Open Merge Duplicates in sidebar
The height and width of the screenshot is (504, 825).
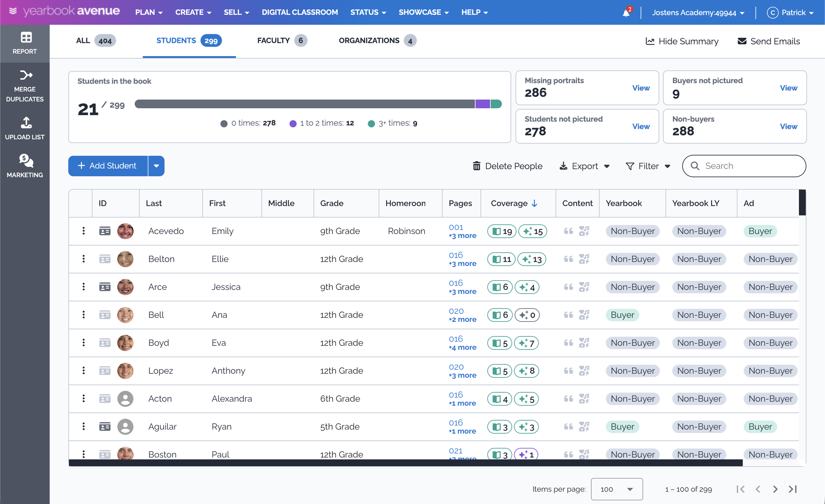click(x=25, y=86)
